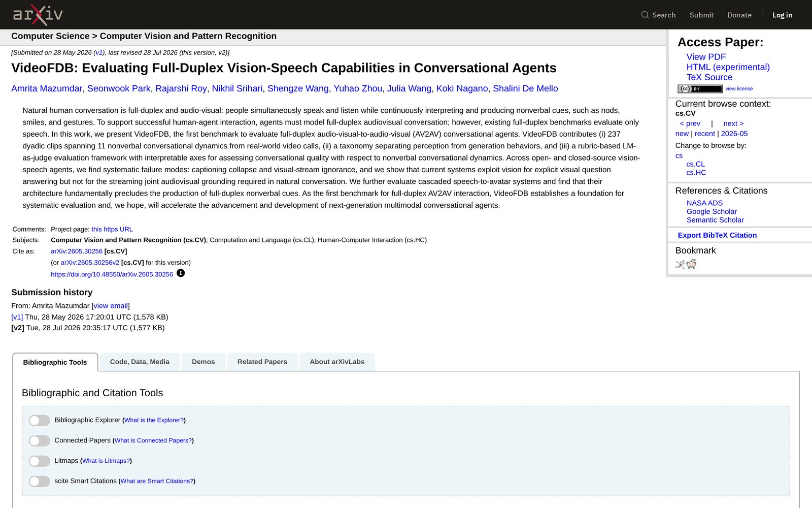Open the Submit page
812x508 pixels.
[x=701, y=15]
